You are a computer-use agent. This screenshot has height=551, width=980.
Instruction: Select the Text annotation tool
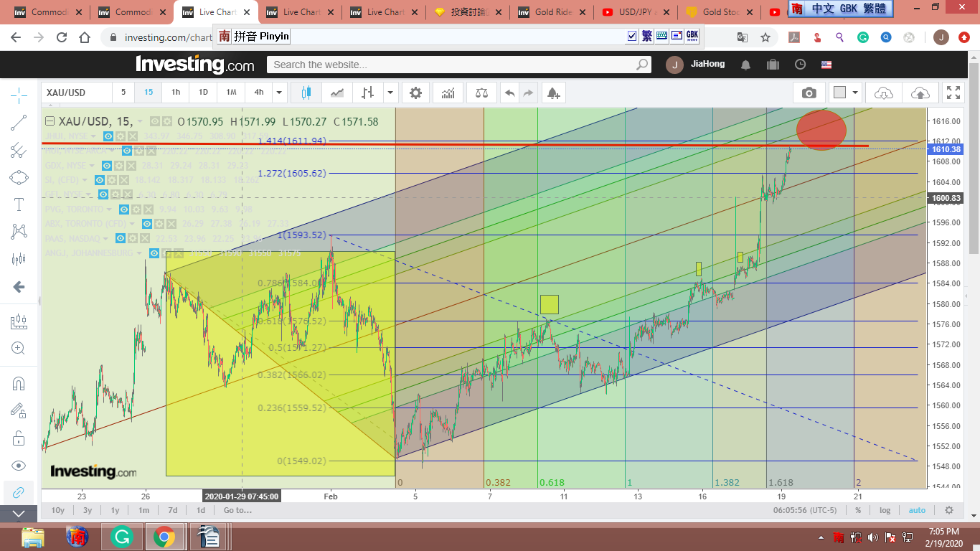pyautogui.click(x=19, y=204)
